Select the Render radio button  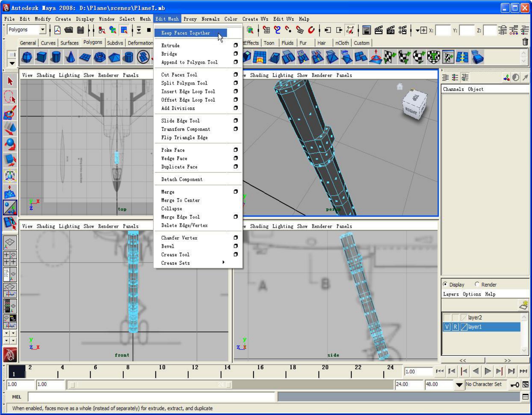[477, 284]
